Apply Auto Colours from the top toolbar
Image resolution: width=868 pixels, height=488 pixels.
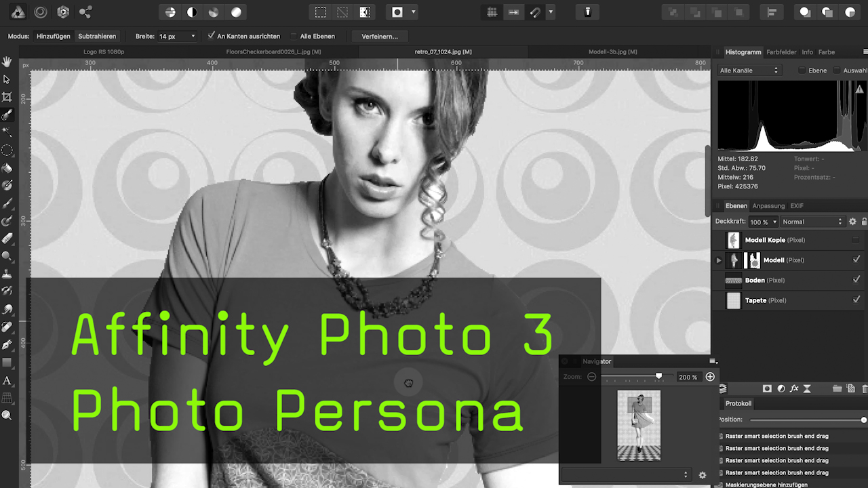click(x=214, y=12)
